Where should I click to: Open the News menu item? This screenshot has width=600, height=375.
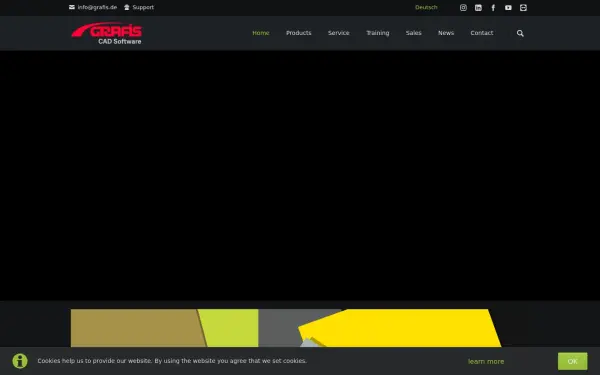tap(446, 33)
